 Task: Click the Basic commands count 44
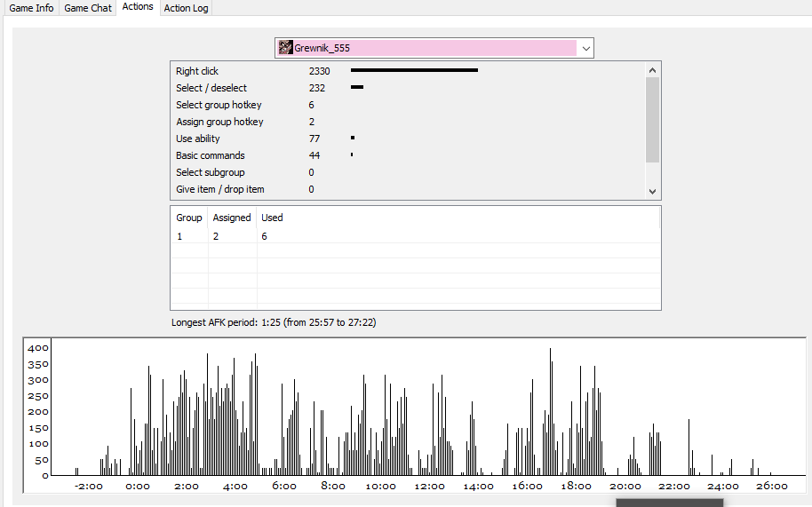point(314,155)
